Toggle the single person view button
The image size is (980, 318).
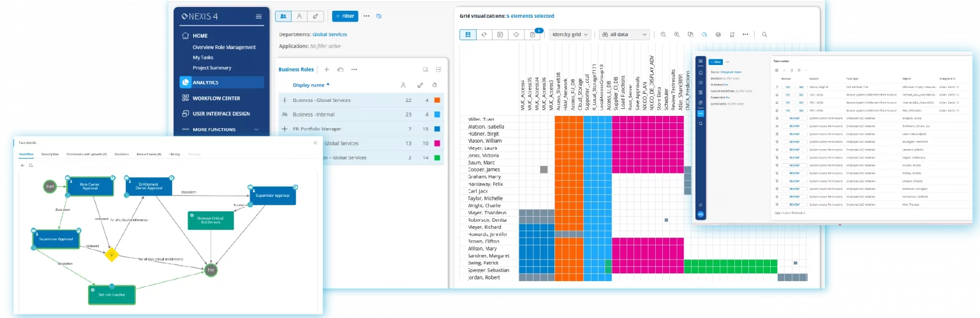point(299,16)
